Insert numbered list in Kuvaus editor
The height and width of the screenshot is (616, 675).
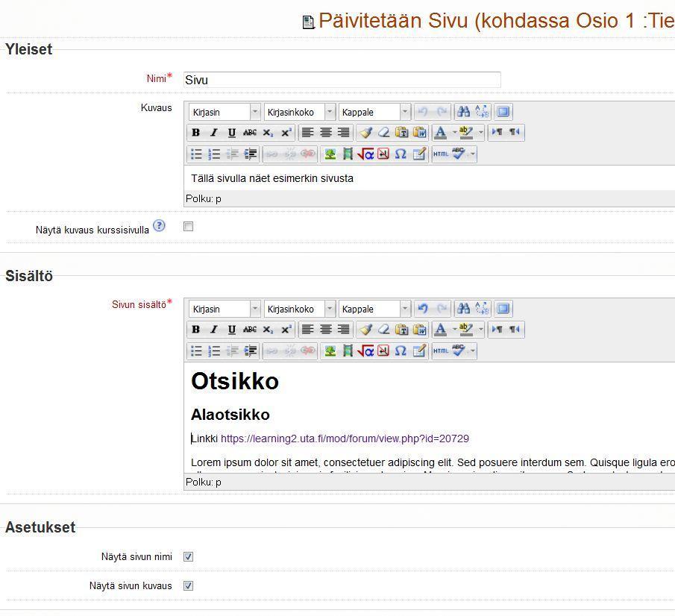tap(214, 154)
